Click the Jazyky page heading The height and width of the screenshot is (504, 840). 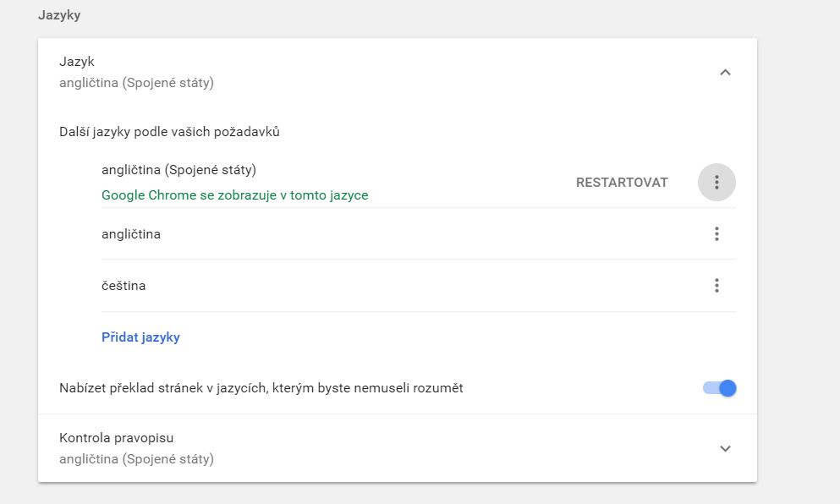click(59, 15)
